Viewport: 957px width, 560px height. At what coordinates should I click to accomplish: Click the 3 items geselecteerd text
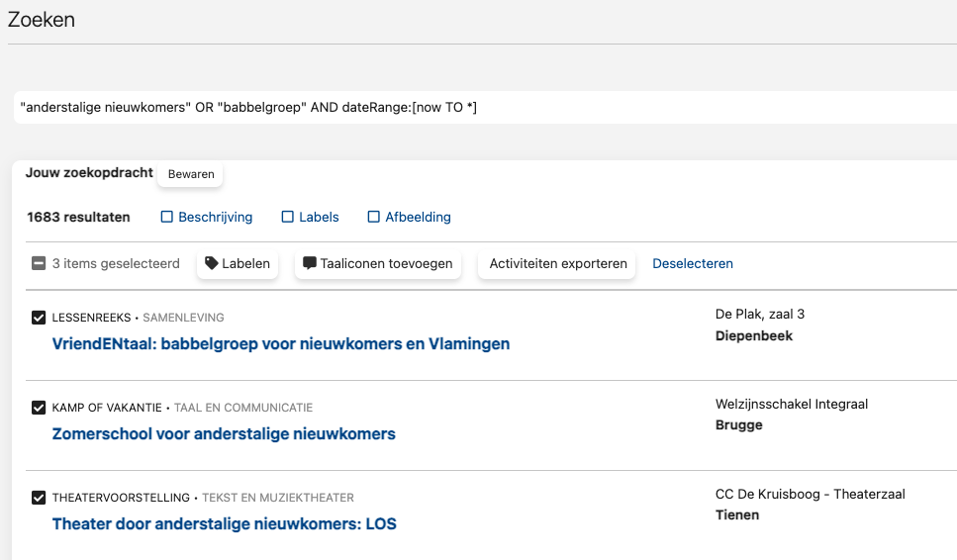[x=116, y=263]
